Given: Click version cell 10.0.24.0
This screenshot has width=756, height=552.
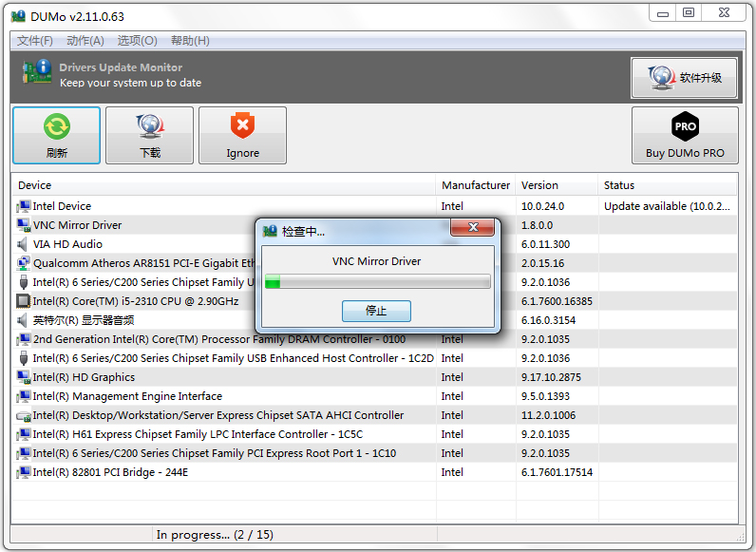Looking at the screenshot, I should 542,206.
